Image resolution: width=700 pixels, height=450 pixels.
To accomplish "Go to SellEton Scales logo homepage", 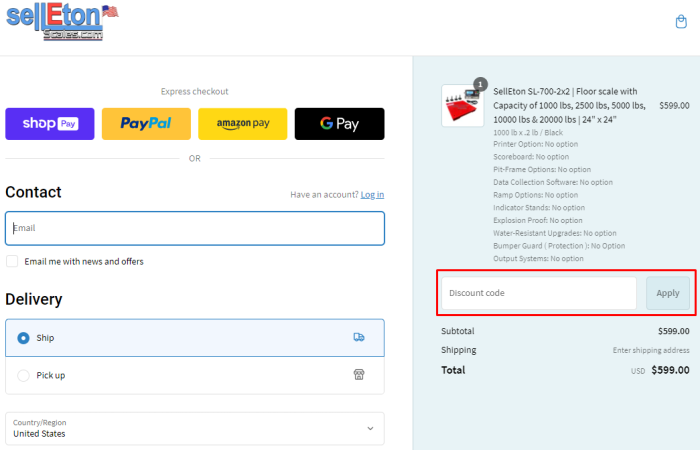I will [x=62, y=22].
